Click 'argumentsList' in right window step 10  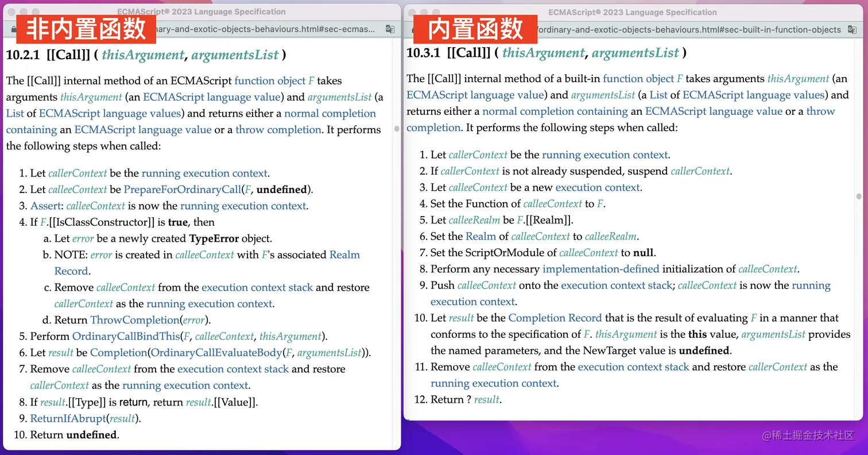click(x=773, y=334)
